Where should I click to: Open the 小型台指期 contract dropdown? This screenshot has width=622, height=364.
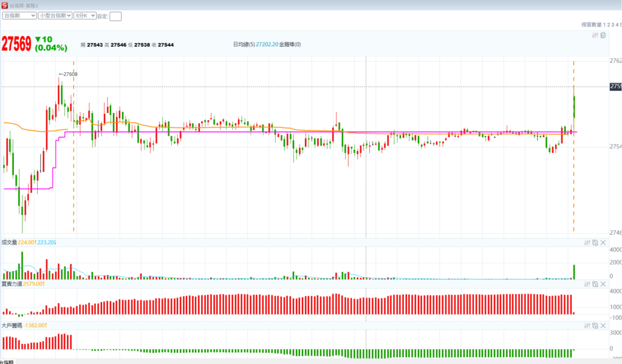pyautogui.click(x=55, y=16)
